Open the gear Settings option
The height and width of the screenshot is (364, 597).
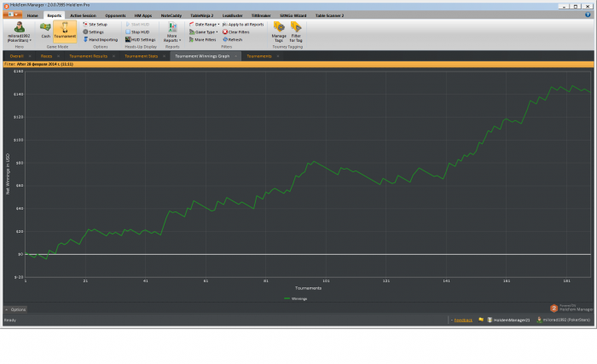[93, 32]
